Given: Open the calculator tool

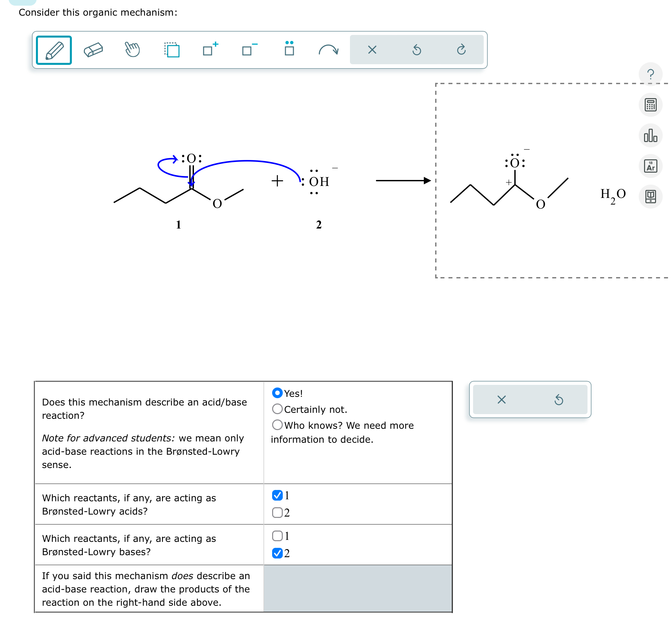Looking at the screenshot, I should point(650,105).
